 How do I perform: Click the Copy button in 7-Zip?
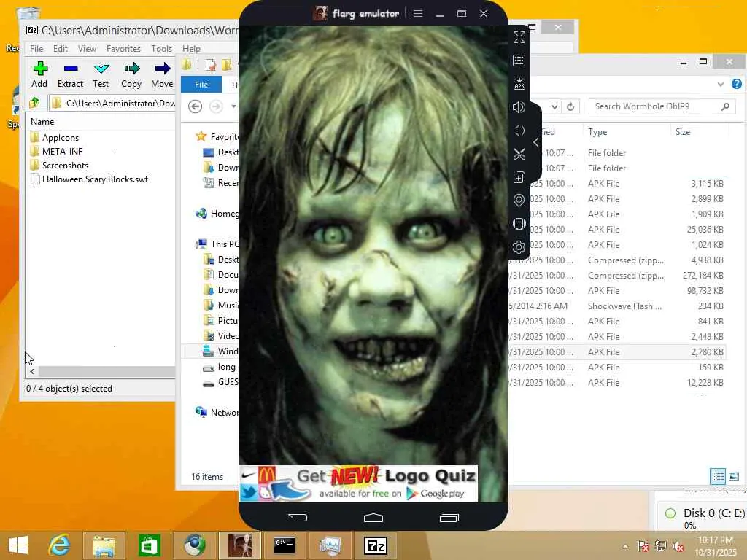(131, 75)
